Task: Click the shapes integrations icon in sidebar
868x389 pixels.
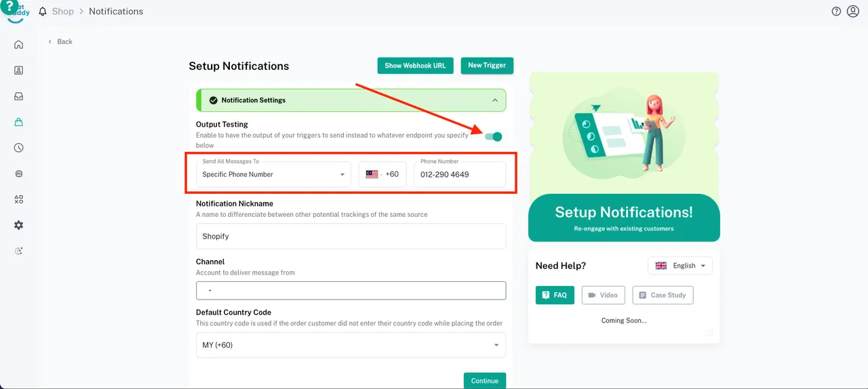Action: coord(18,199)
